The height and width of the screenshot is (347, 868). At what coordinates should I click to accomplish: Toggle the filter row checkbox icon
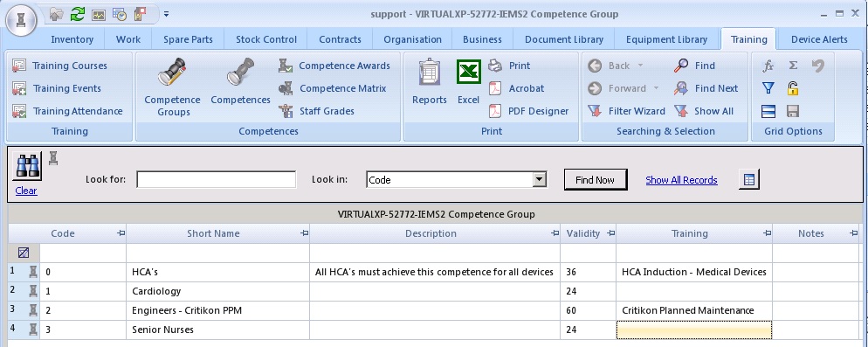pos(24,253)
